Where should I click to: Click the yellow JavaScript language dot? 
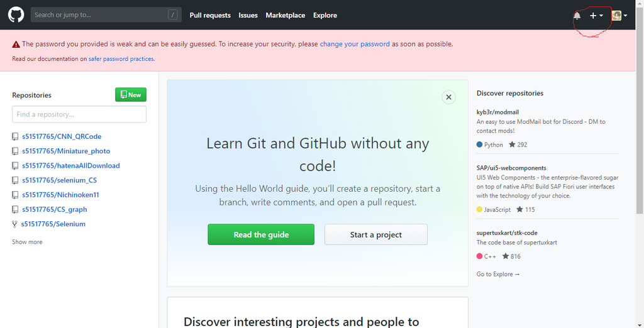(x=479, y=209)
